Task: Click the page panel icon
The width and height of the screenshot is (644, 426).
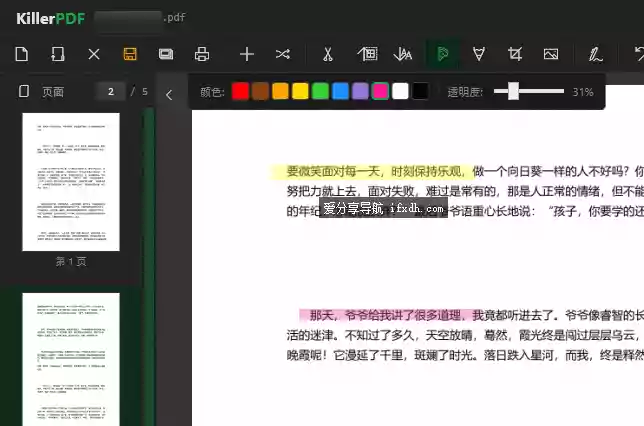Action: (24, 91)
